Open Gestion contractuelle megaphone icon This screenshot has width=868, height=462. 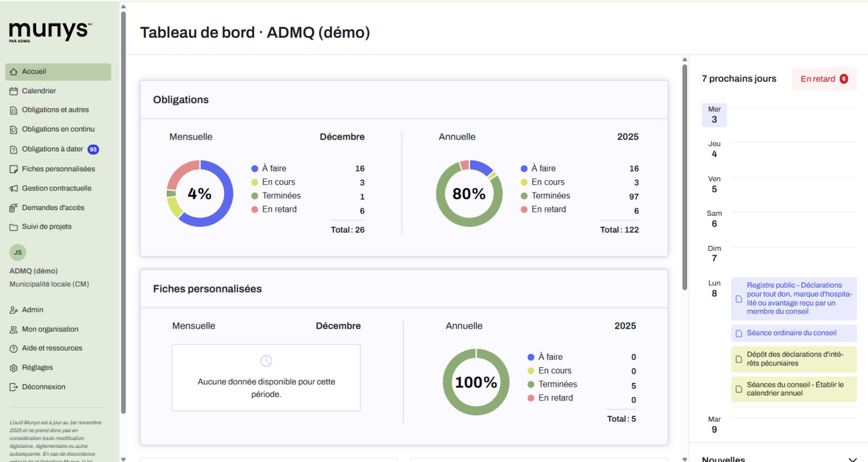[x=14, y=189]
